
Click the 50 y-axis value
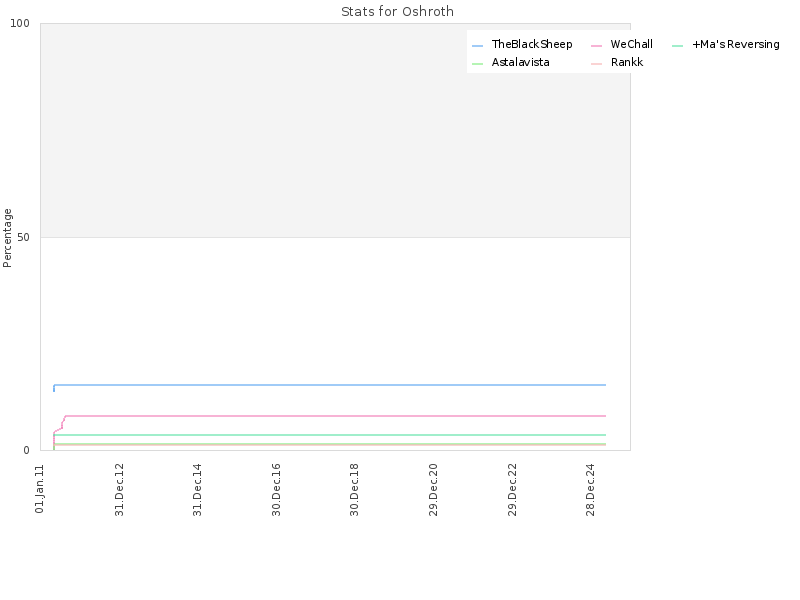coord(23,237)
